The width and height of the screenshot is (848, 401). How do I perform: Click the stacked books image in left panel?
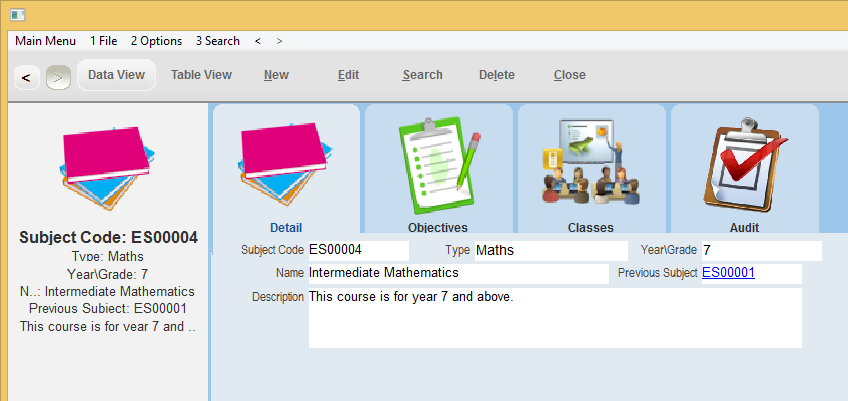[x=106, y=168]
